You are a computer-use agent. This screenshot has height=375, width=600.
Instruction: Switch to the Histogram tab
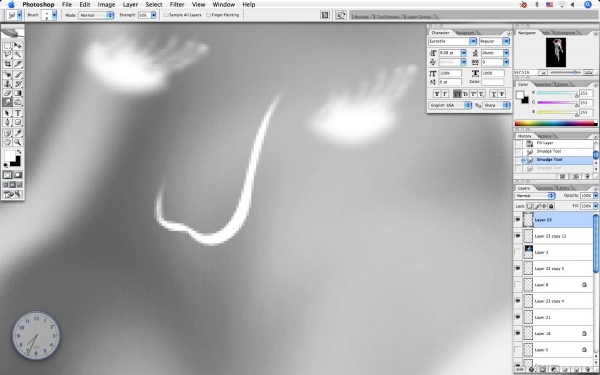[x=565, y=33]
